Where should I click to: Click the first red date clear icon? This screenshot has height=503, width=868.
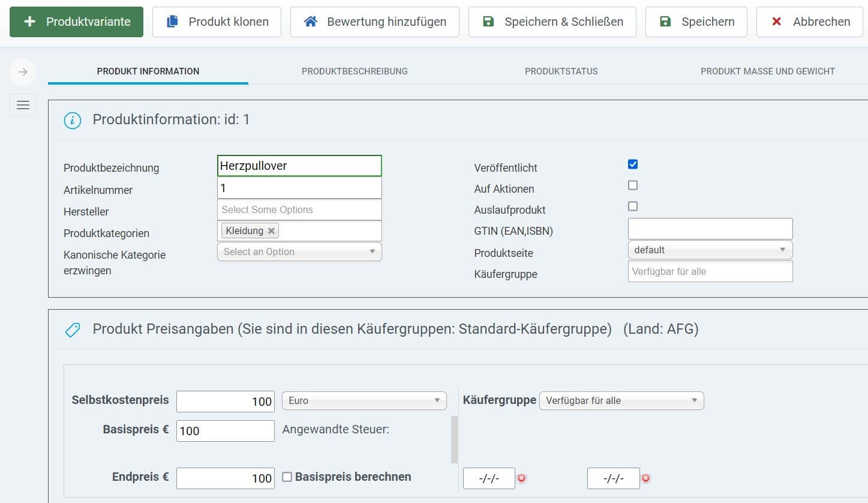(522, 478)
